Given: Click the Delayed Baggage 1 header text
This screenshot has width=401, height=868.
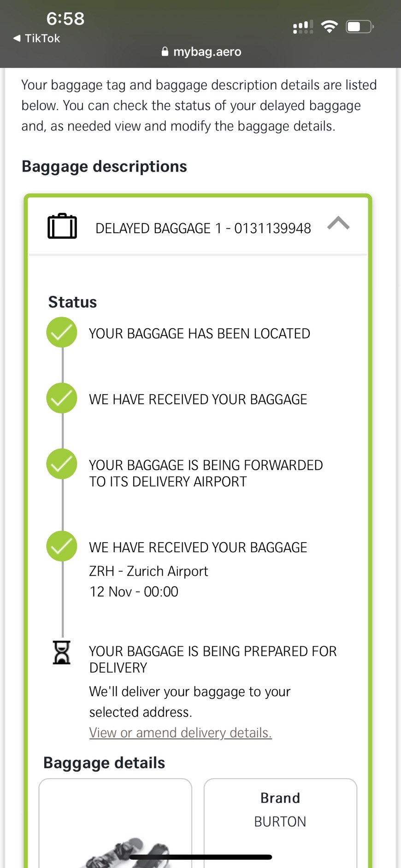Looking at the screenshot, I should pos(203,228).
